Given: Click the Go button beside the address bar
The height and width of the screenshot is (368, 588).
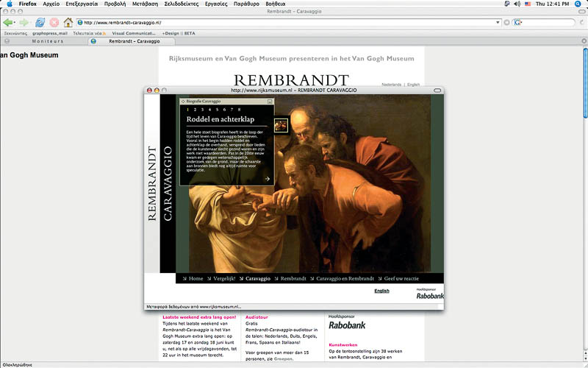Looking at the screenshot, I should (506, 23).
